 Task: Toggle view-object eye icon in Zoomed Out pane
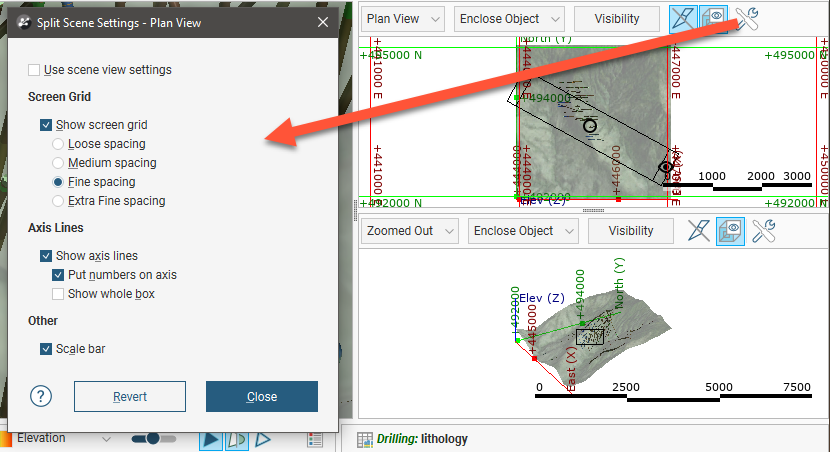point(730,231)
